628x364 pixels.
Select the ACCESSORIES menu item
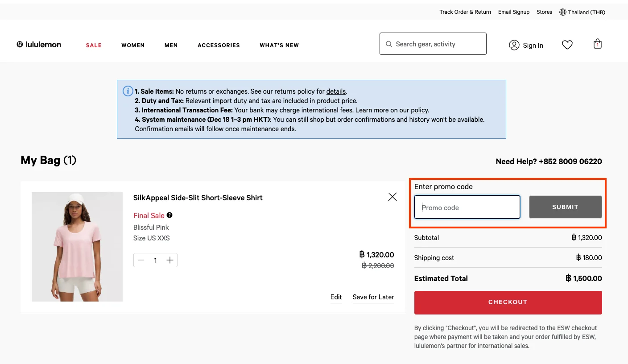point(219,45)
